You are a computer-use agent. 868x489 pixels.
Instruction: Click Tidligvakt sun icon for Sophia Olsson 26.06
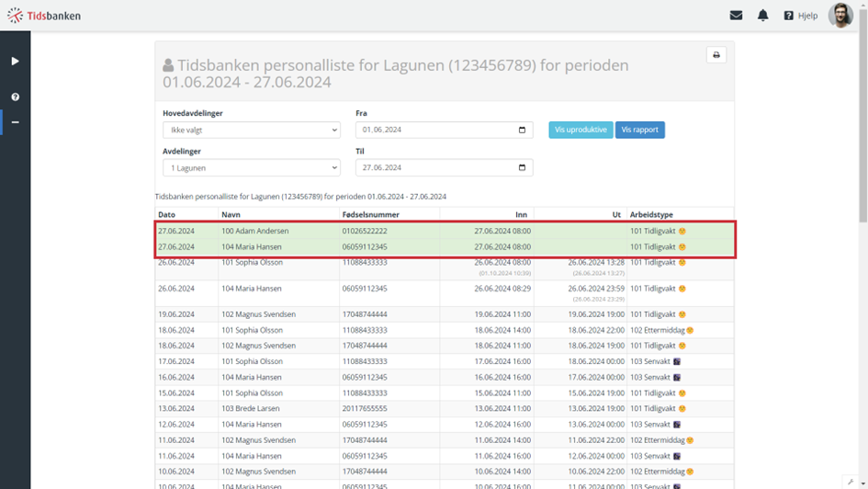coord(682,263)
